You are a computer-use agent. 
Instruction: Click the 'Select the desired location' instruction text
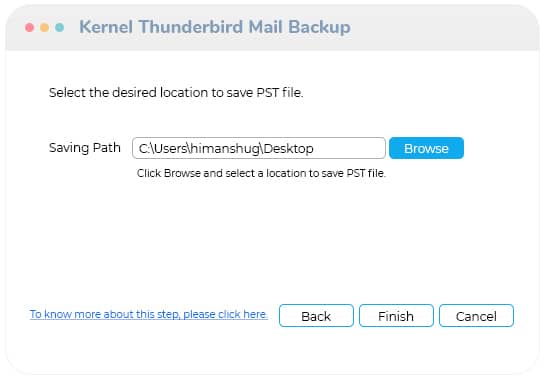[176, 92]
